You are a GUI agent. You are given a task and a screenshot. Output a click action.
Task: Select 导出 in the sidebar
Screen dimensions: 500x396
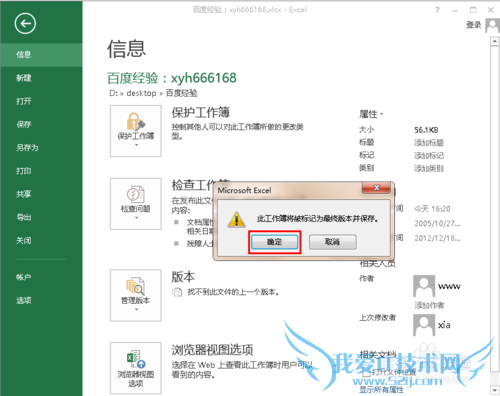click(x=41, y=217)
